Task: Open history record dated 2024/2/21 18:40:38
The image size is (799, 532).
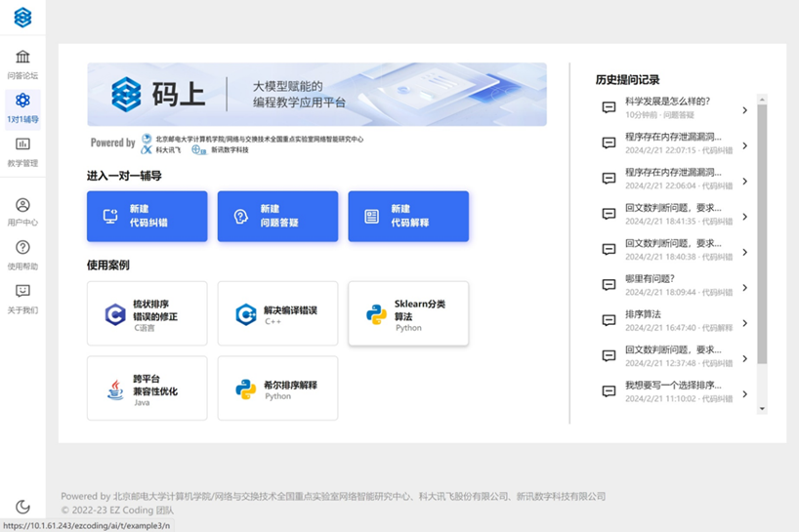Action: pyautogui.click(x=675, y=250)
